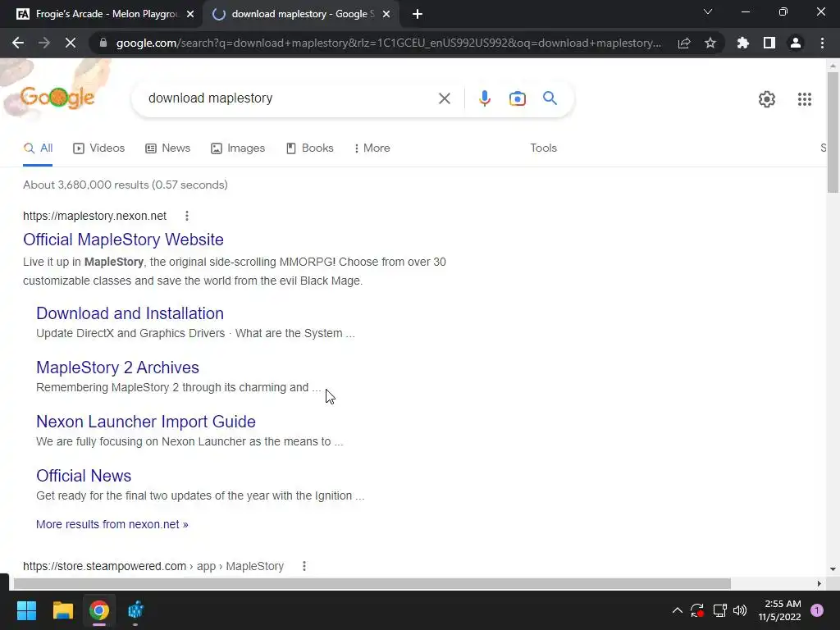Open Google quick settings gear

pyautogui.click(x=767, y=99)
